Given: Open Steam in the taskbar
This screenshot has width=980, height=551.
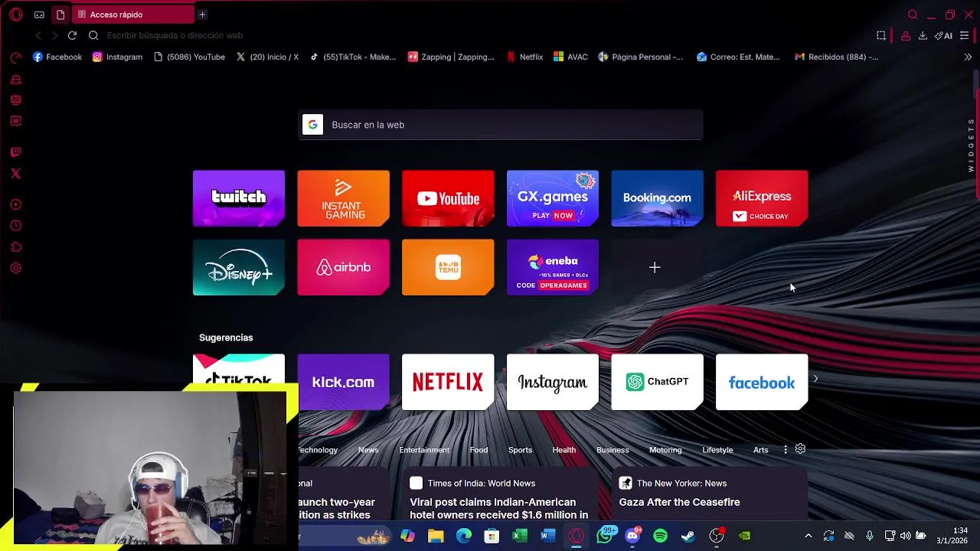Looking at the screenshot, I should (x=688, y=536).
